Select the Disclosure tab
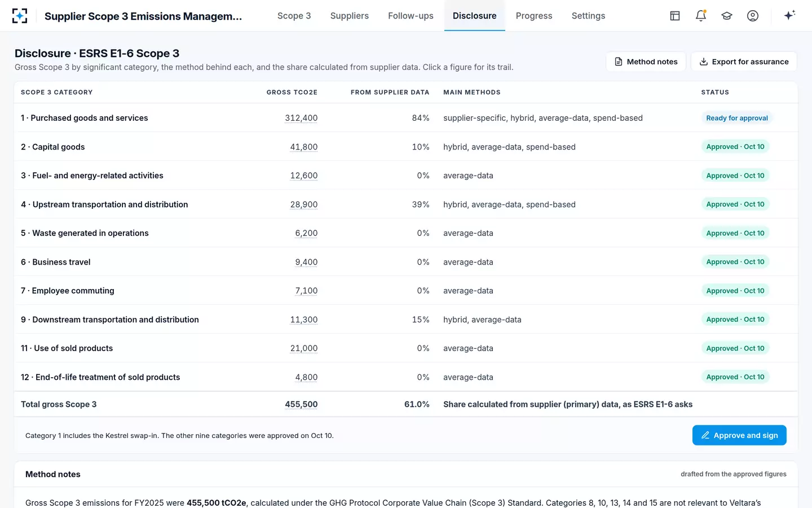The height and width of the screenshot is (508, 812). pyautogui.click(x=475, y=16)
